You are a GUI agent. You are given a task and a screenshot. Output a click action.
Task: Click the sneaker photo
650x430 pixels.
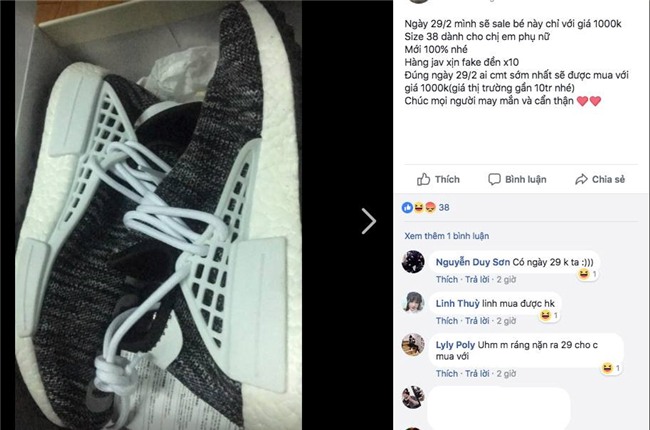coord(158,215)
